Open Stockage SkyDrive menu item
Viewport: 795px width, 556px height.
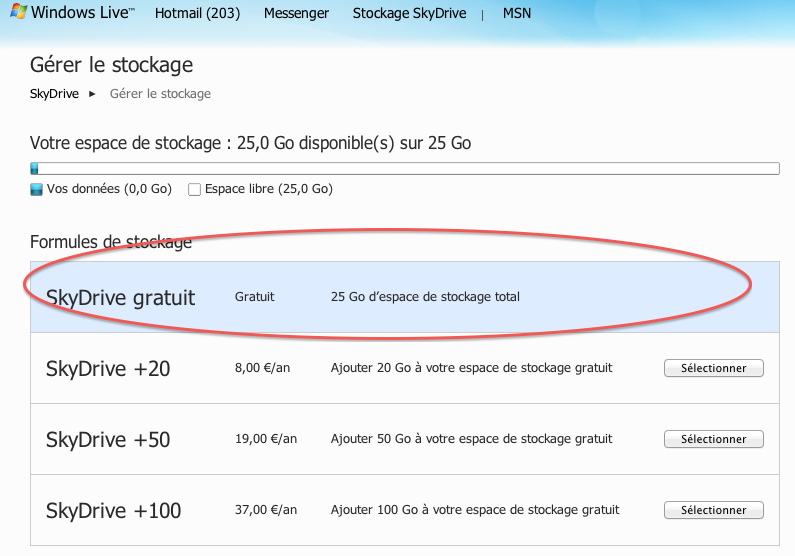pyautogui.click(x=409, y=13)
